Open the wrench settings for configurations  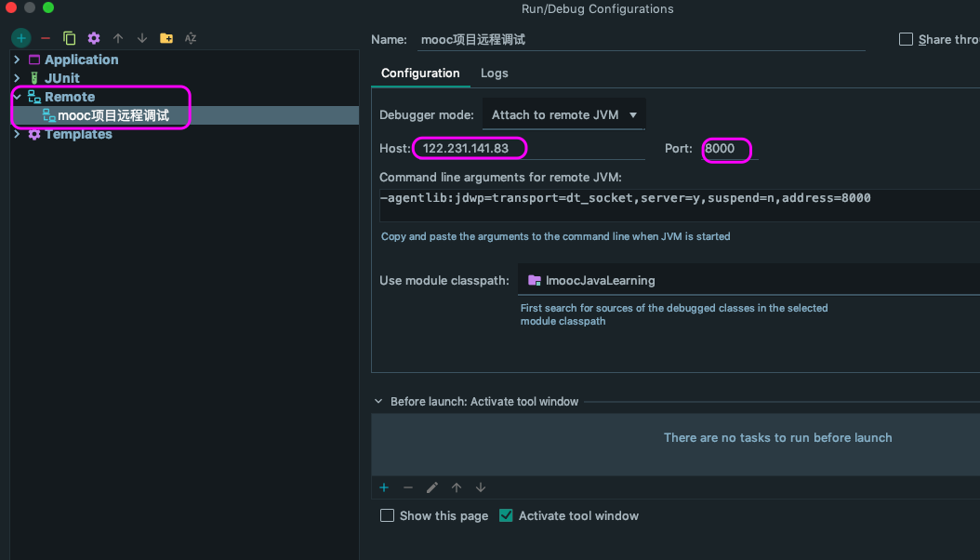94,38
